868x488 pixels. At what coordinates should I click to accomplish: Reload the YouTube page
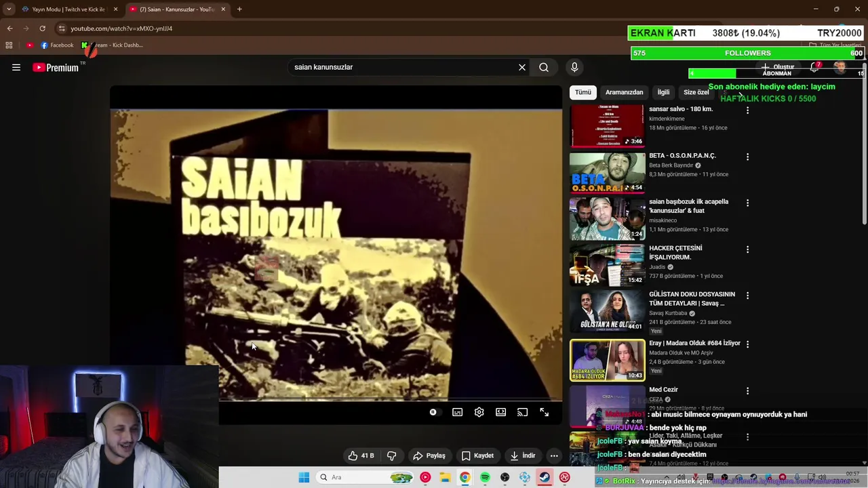[x=42, y=28]
